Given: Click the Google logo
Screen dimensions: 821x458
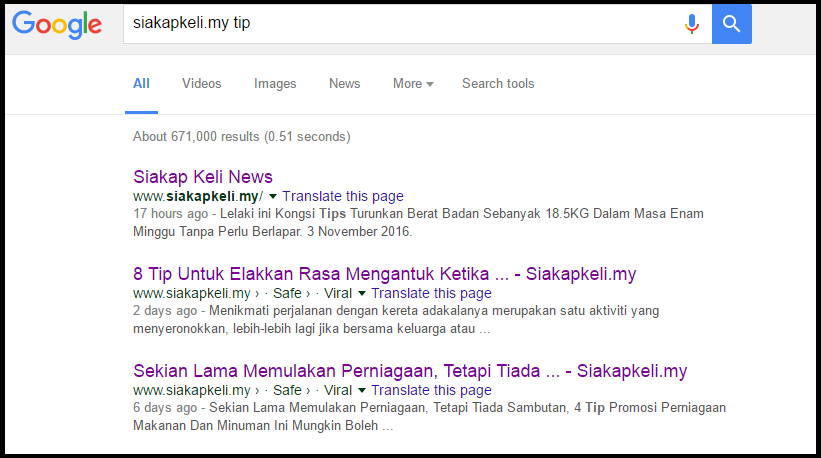Looking at the screenshot, I should pos(57,25).
